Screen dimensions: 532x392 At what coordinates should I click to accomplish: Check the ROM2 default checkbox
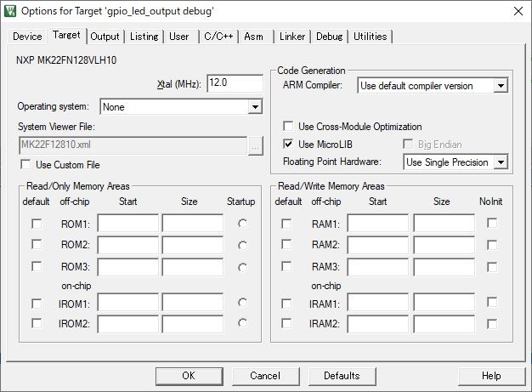[37, 245]
